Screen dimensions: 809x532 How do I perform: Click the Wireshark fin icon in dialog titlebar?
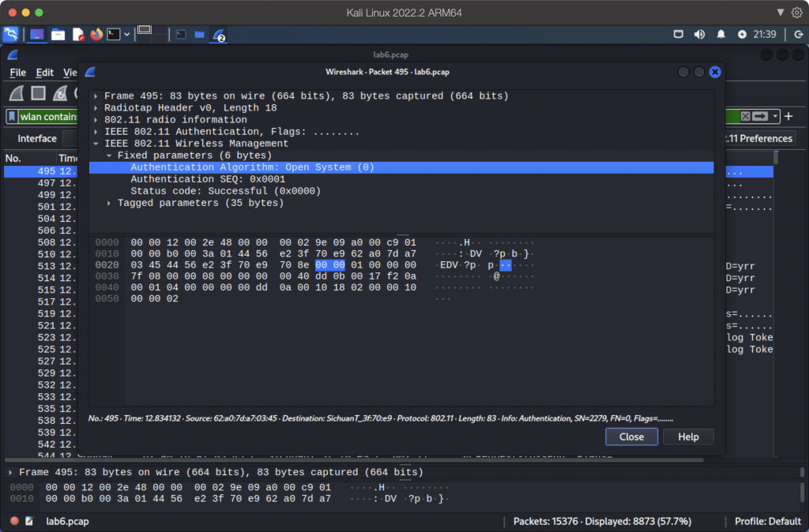(90, 72)
